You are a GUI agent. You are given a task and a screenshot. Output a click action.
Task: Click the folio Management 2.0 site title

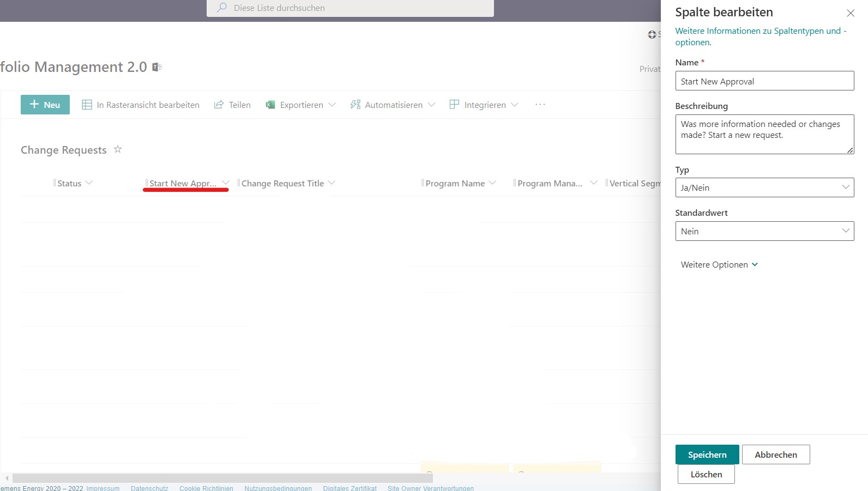pyautogui.click(x=74, y=67)
